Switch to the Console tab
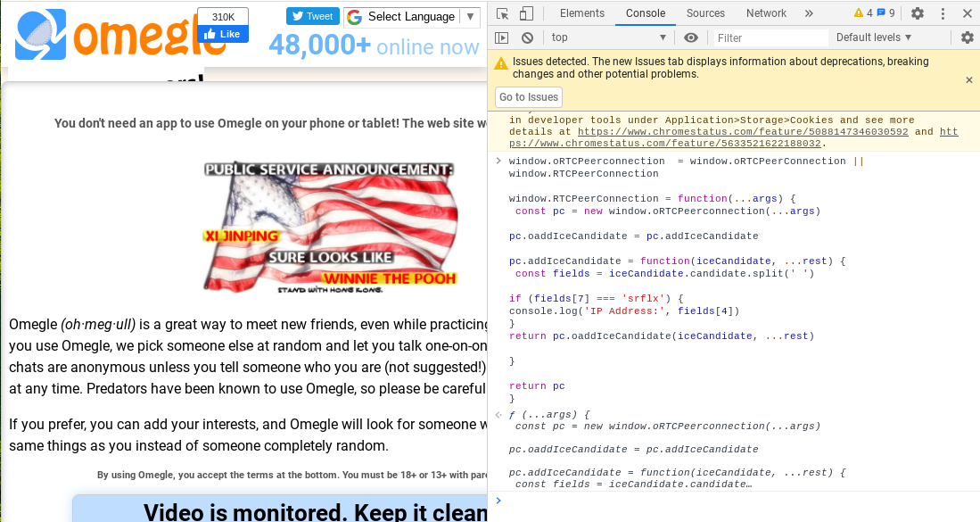This screenshot has height=522, width=980. coord(646,13)
